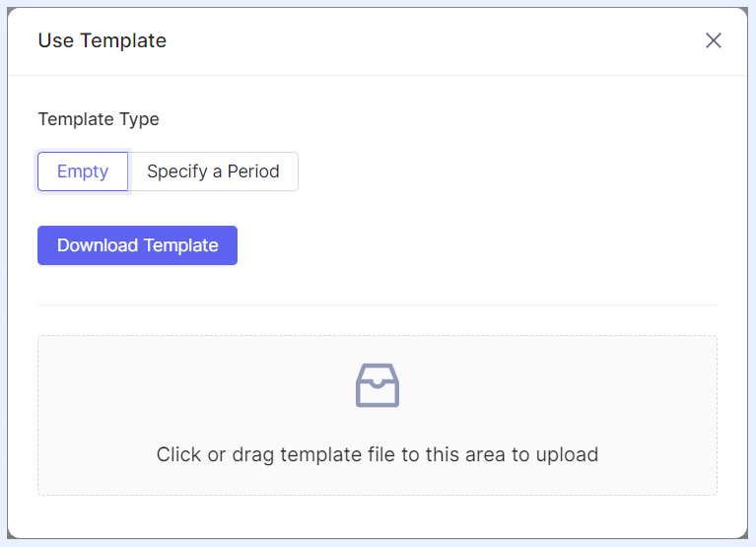Open file picker via dashed upload area

click(378, 416)
